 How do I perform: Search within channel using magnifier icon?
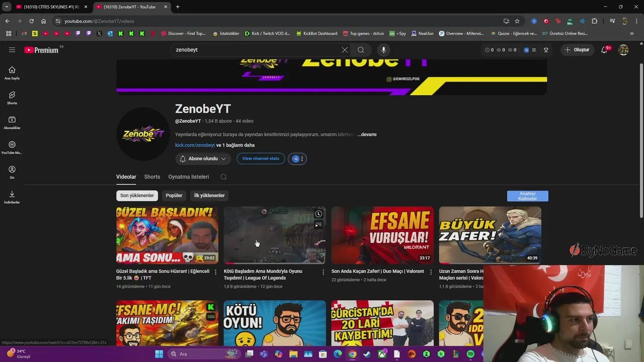click(223, 177)
